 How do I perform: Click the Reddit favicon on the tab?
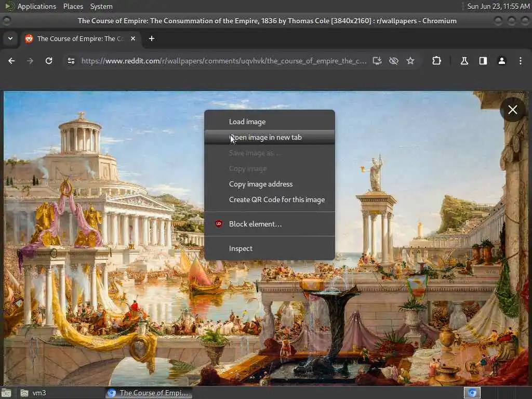coord(29,38)
